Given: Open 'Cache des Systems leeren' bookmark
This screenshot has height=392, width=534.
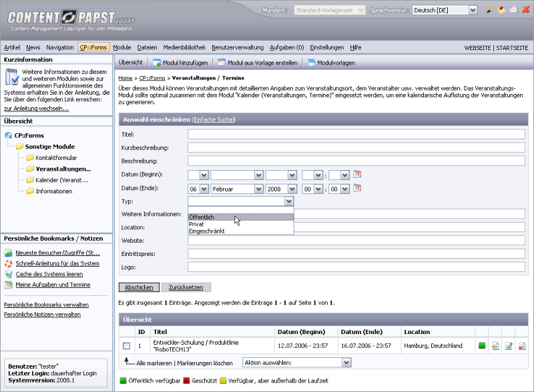Looking at the screenshot, I should click(x=49, y=274).
